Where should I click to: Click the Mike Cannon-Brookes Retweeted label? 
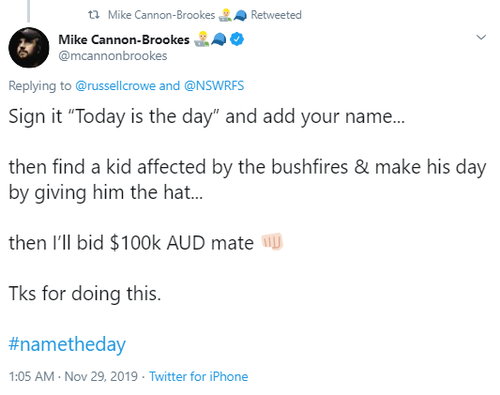point(205,15)
